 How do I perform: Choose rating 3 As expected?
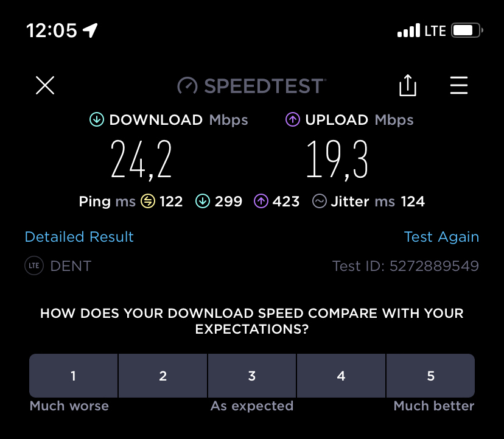point(251,376)
